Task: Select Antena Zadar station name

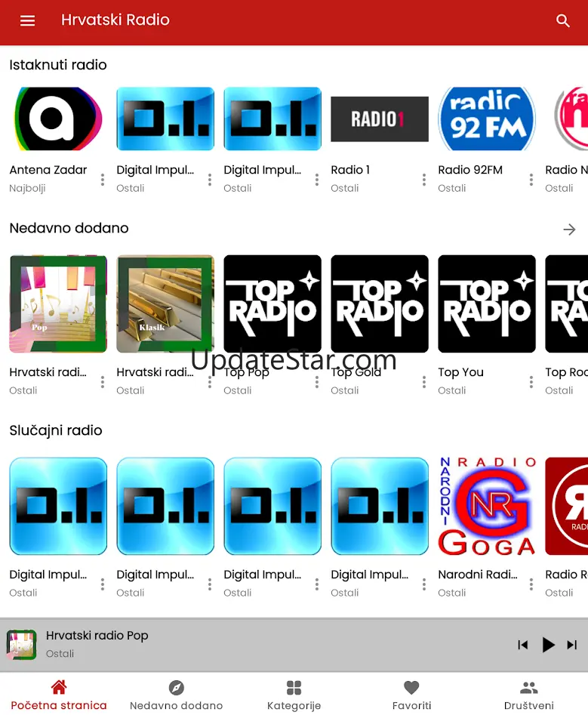Action: pos(48,170)
